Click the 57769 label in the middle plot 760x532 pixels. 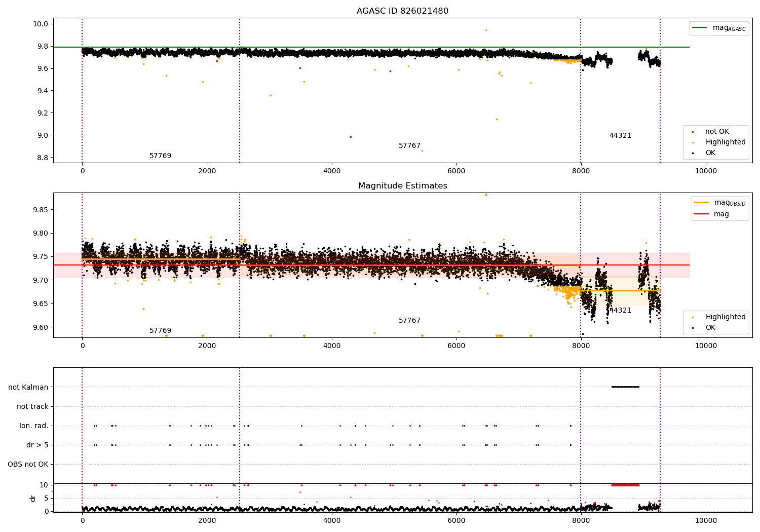(160, 331)
